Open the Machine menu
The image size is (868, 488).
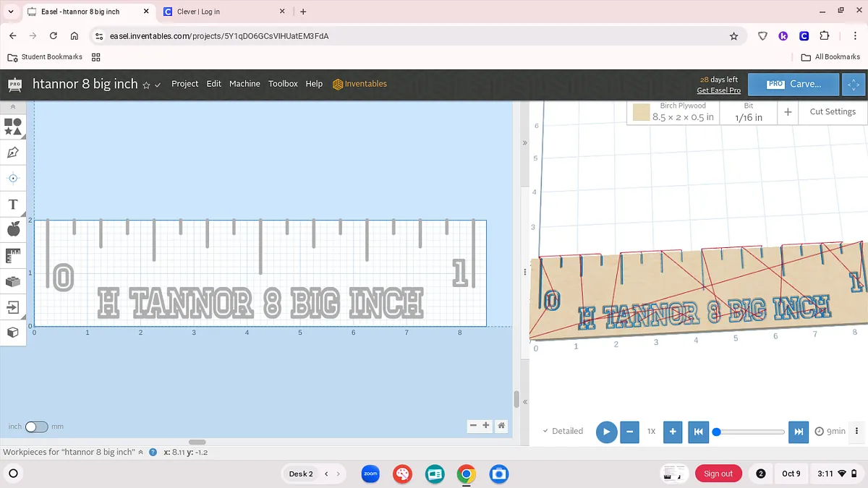244,84
